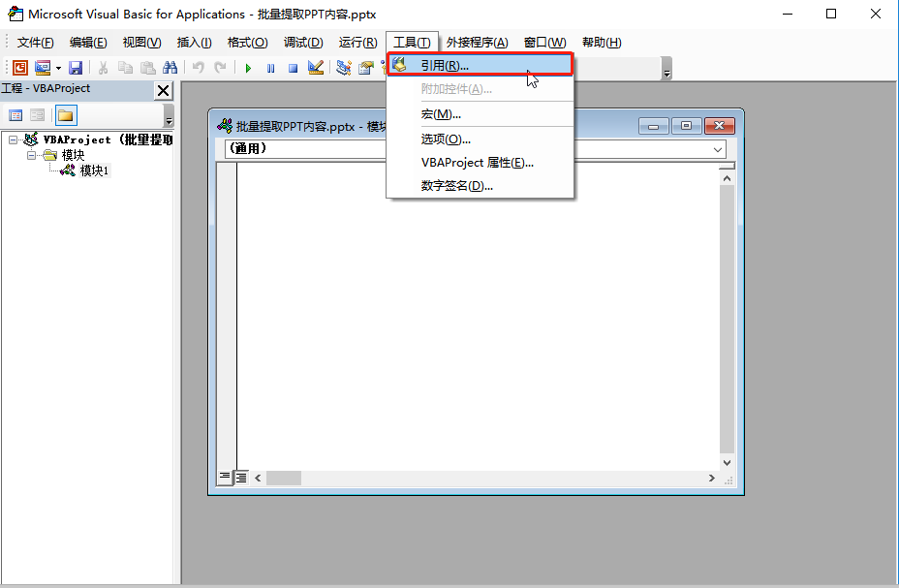
Task: Open the 运行(R) menu
Action: [357, 43]
